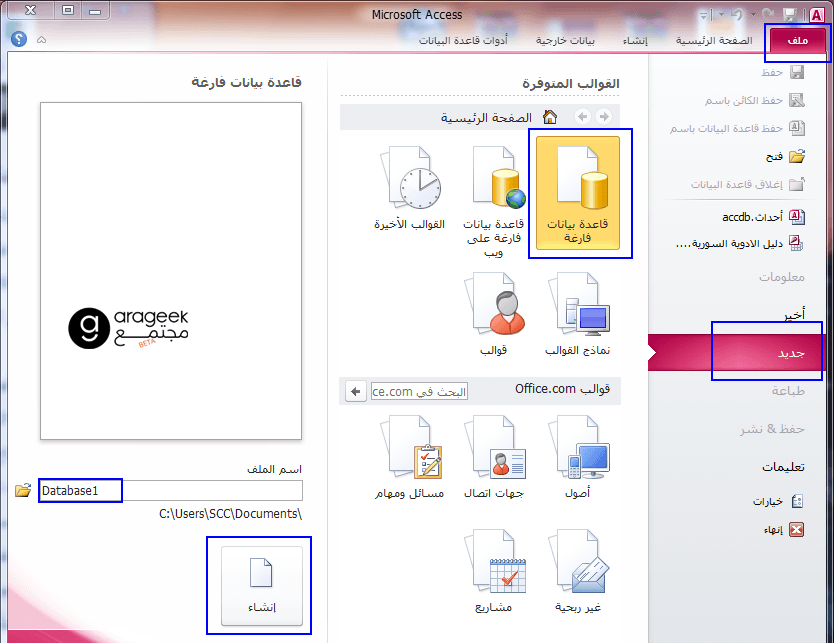
Task: Click the Access application icon in title bar
Action: click(x=816, y=14)
